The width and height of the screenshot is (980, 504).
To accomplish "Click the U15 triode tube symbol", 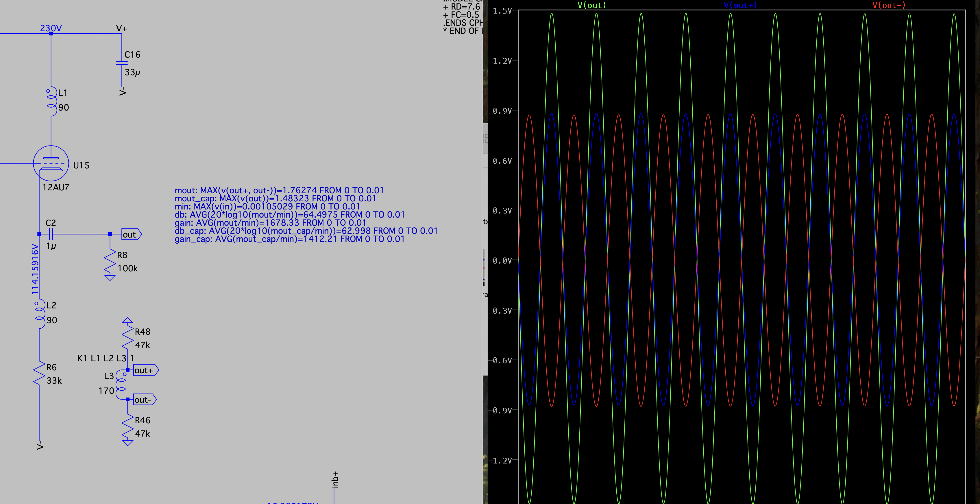I will [x=51, y=163].
